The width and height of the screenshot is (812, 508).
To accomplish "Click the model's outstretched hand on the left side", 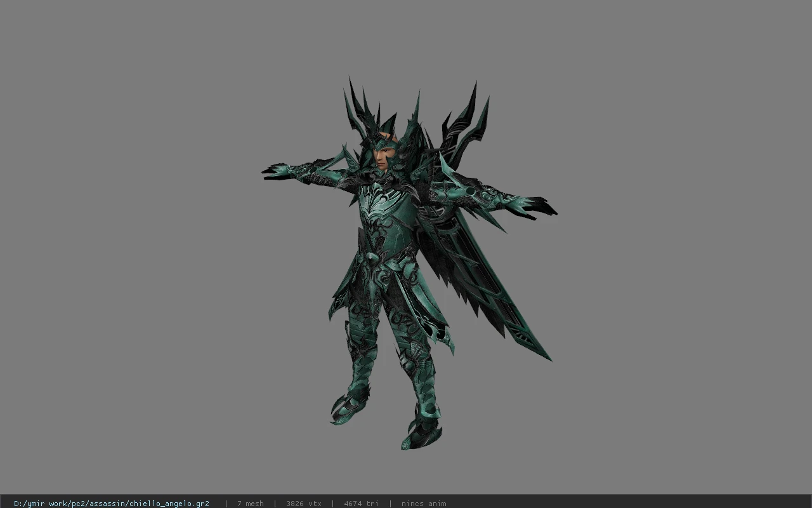I will (x=276, y=171).
